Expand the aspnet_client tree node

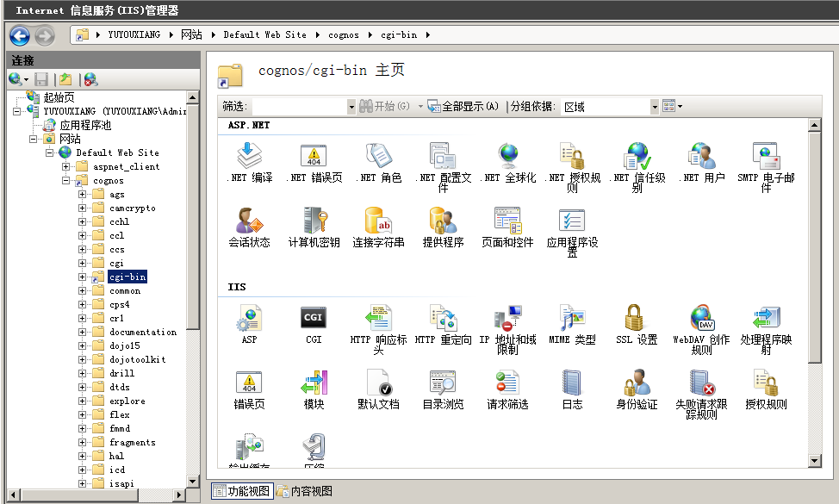click(x=65, y=166)
